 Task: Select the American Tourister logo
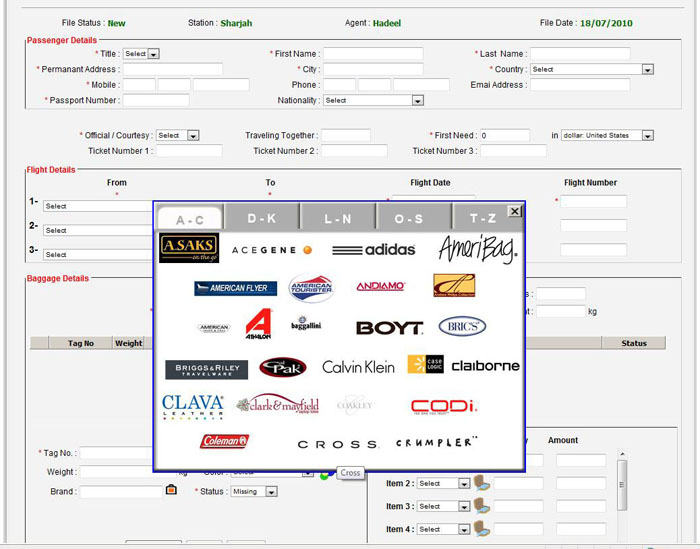311,288
